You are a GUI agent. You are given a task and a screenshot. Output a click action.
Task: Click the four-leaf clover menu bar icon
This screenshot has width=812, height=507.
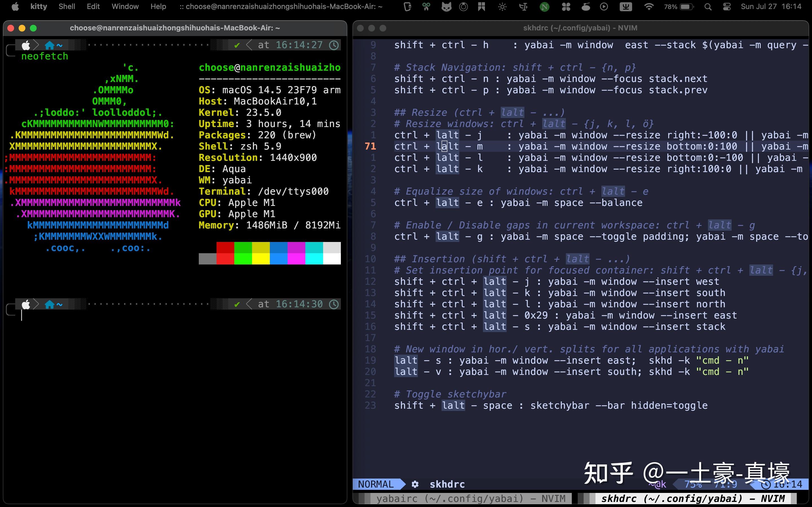pos(566,7)
